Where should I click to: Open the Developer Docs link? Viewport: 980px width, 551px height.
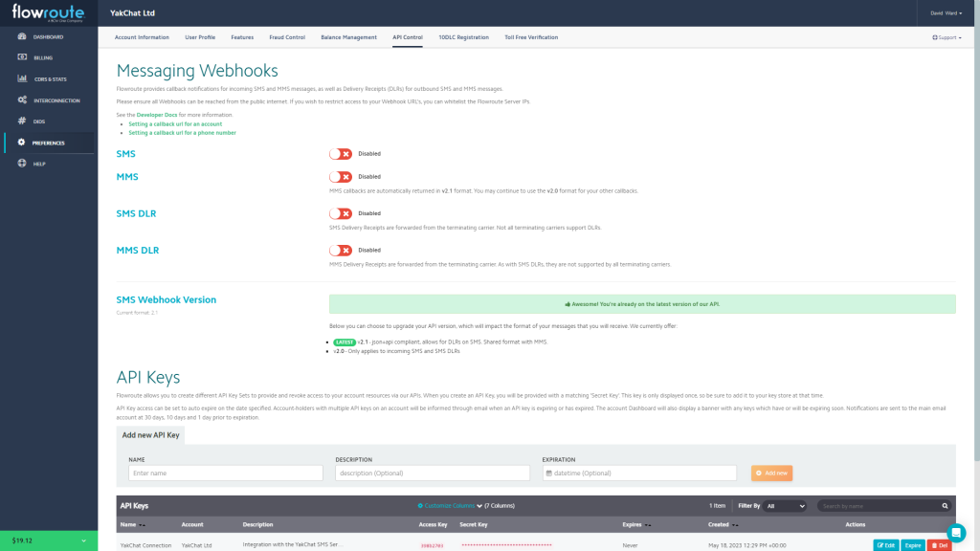[x=157, y=115]
